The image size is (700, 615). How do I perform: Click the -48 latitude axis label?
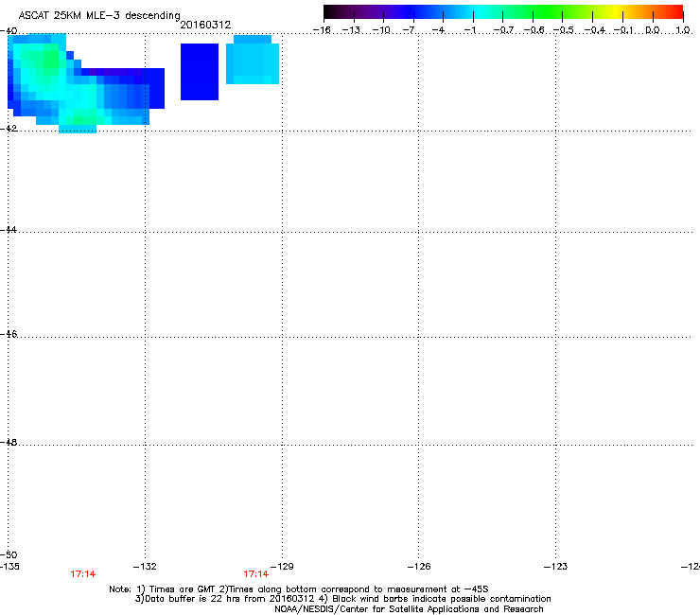click(9, 442)
